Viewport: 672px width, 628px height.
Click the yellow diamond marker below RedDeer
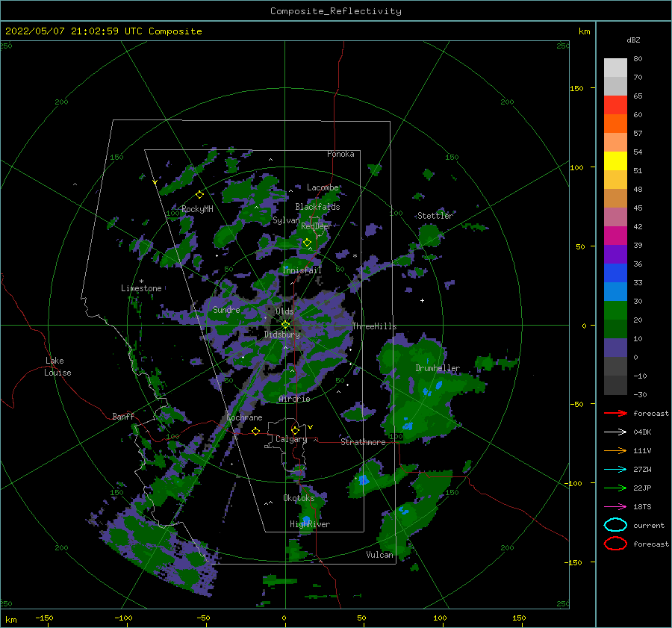[x=307, y=243]
